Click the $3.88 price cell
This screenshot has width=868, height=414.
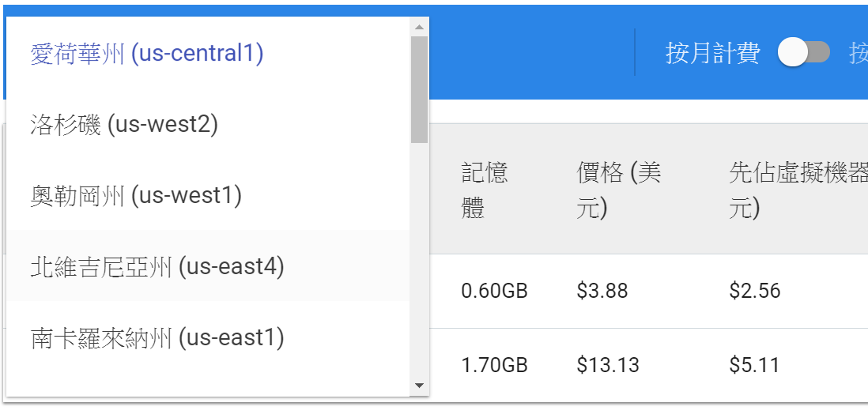pos(602,291)
